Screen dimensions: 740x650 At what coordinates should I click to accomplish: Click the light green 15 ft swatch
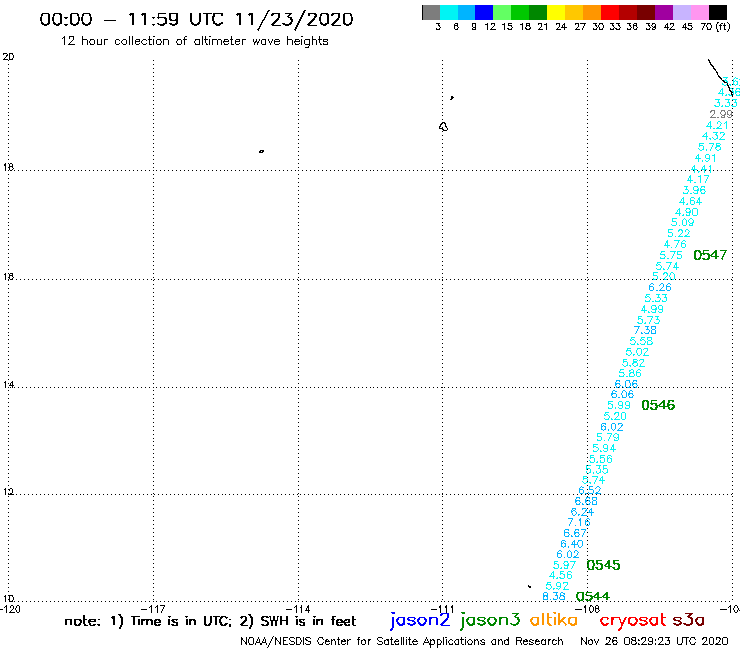(502, 12)
